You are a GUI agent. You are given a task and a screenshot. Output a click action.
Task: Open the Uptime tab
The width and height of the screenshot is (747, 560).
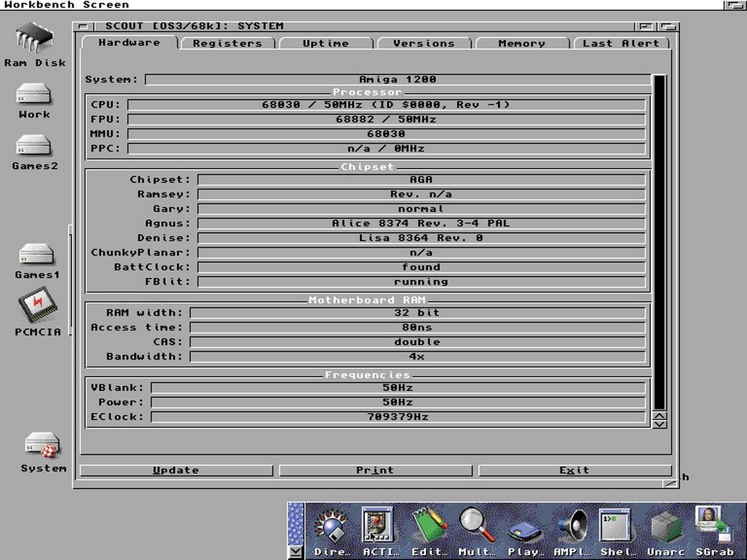click(x=326, y=43)
